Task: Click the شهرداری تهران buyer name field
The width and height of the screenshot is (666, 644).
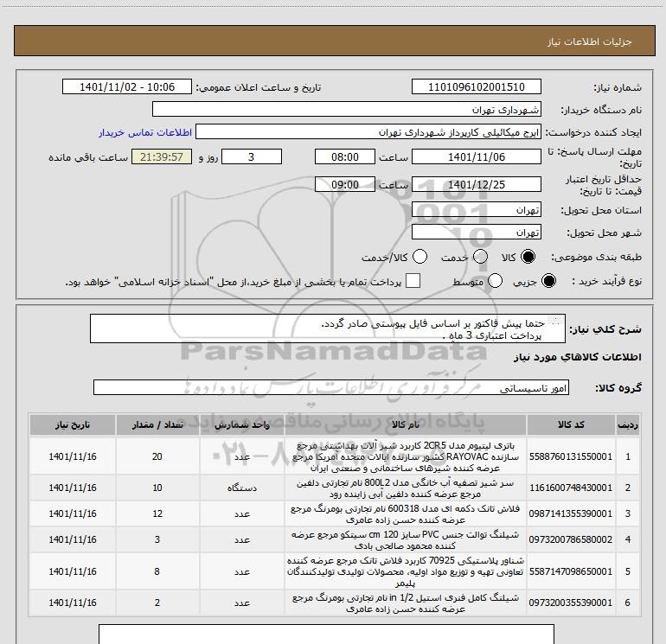Action: coord(347,110)
